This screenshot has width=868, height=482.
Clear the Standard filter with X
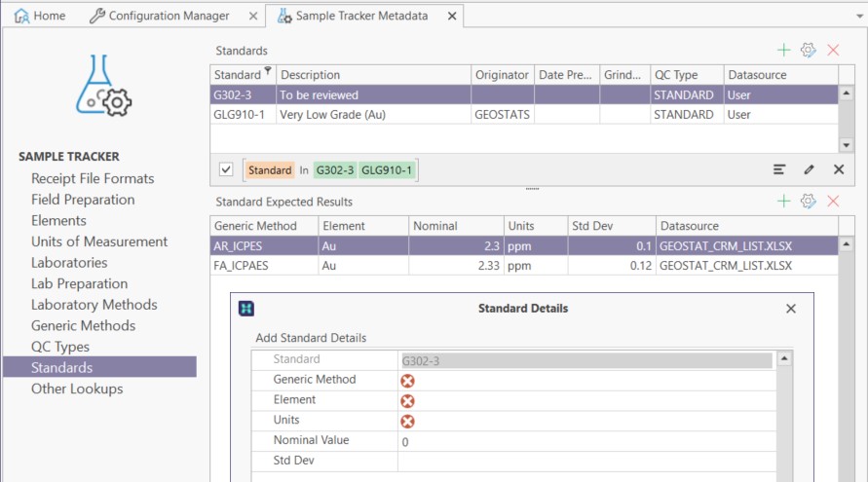click(x=838, y=169)
